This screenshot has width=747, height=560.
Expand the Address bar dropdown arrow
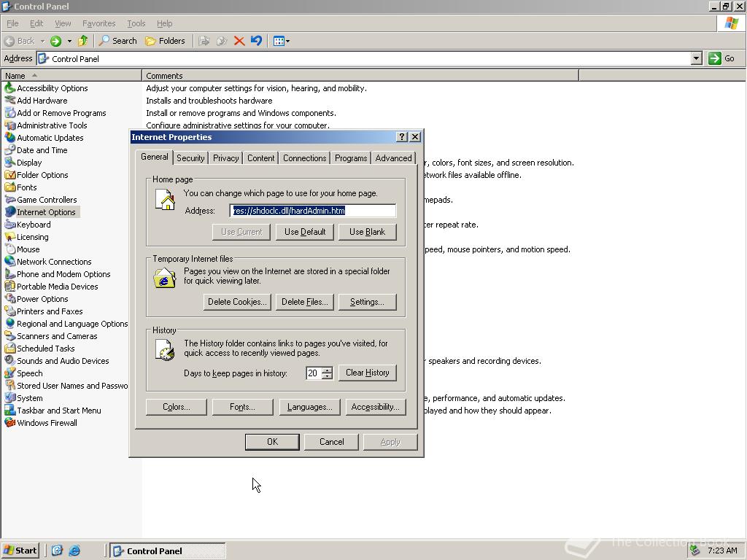pos(697,58)
